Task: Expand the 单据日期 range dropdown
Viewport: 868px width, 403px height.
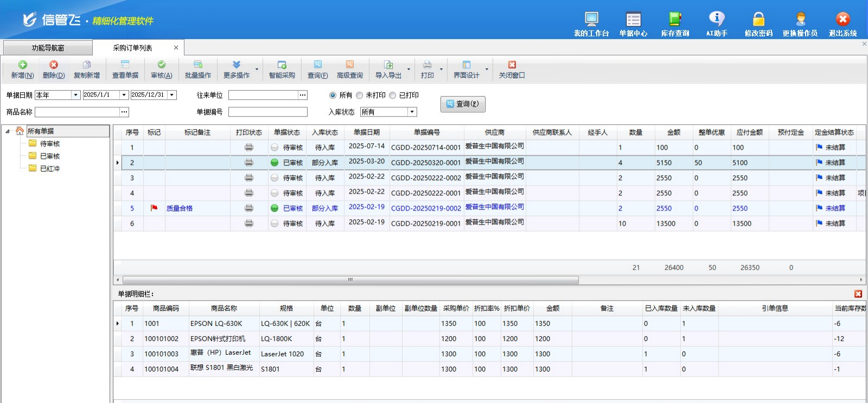Action: click(x=76, y=95)
